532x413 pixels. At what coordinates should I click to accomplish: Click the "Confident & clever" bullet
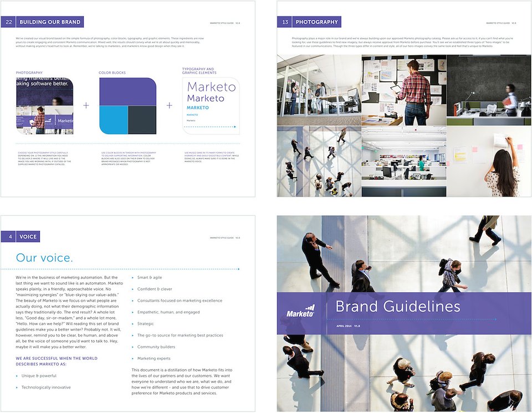(155, 289)
